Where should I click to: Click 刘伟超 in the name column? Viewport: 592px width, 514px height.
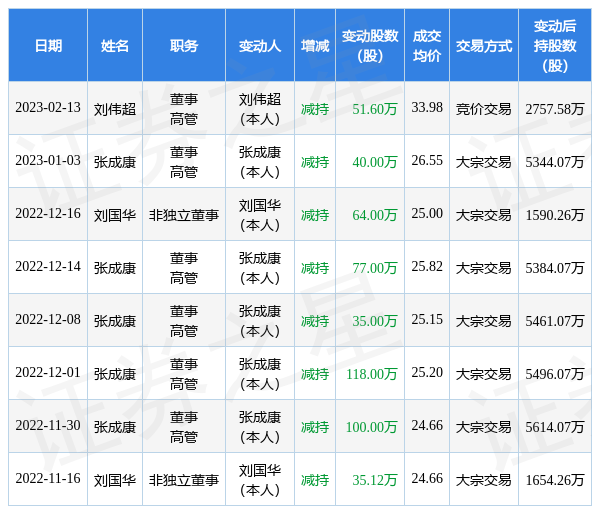click(x=115, y=110)
